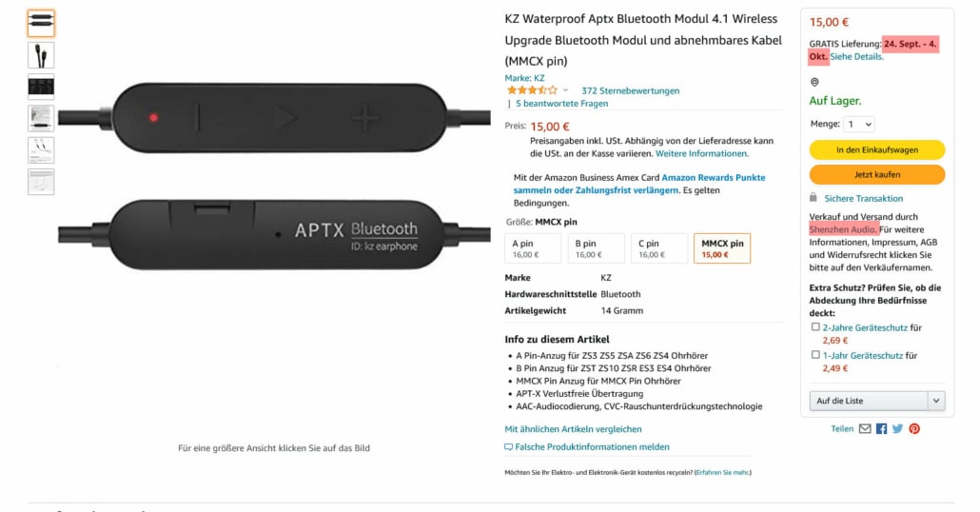Image resolution: width=980 pixels, height=512 pixels.
Task: Click In den Einkaufswagen button
Action: pyautogui.click(x=876, y=149)
